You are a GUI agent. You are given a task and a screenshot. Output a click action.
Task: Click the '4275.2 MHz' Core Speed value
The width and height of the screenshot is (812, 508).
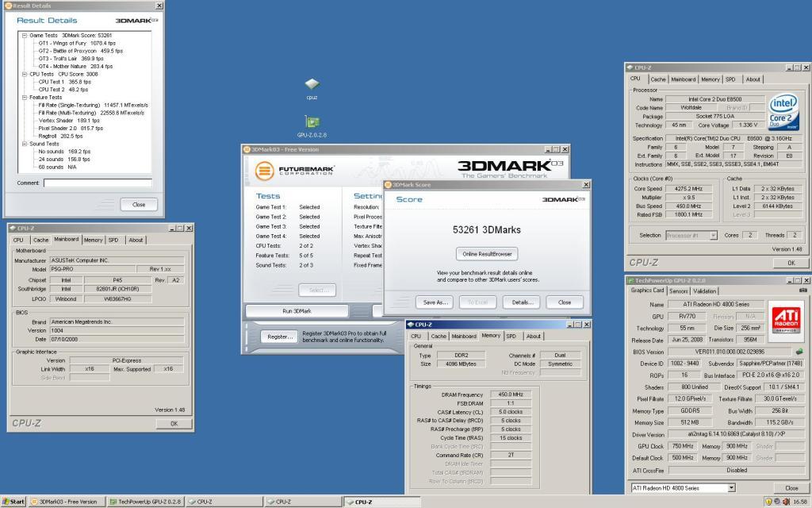pos(688,189)
